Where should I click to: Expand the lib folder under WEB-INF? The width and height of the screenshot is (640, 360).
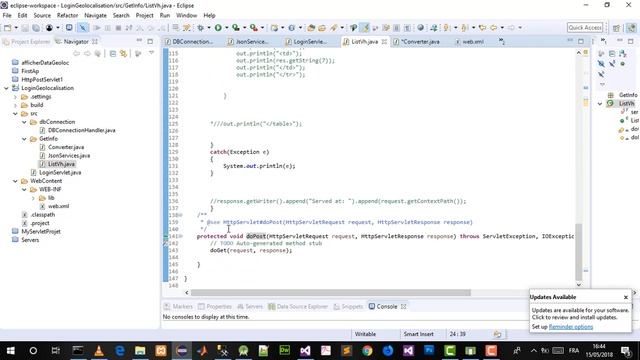(33, 198)
